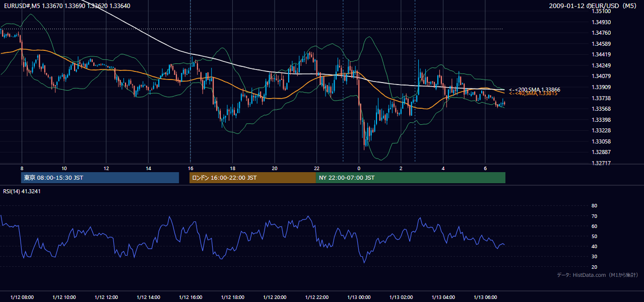Click RSI scale value 40

[x=594, y=247]
